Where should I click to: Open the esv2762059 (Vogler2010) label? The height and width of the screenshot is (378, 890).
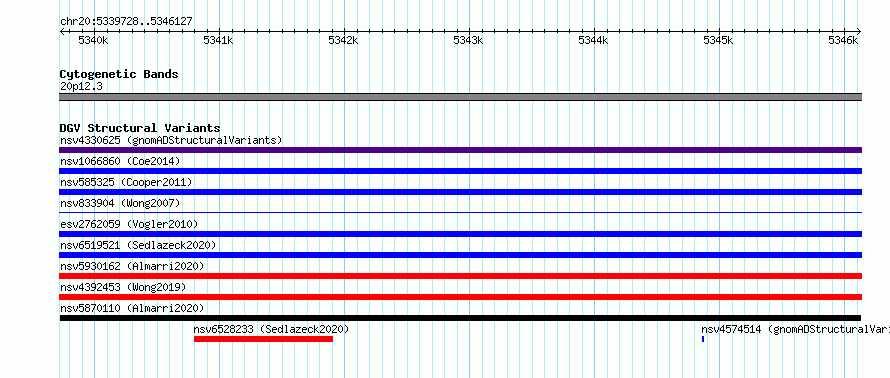pyautogui.click(x=129, y=224)
